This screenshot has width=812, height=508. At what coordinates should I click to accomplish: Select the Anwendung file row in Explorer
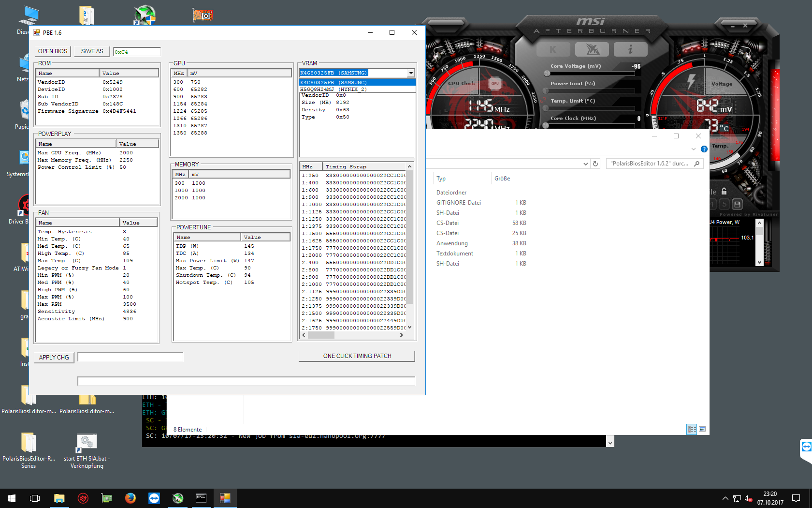[x=481, y=243]
